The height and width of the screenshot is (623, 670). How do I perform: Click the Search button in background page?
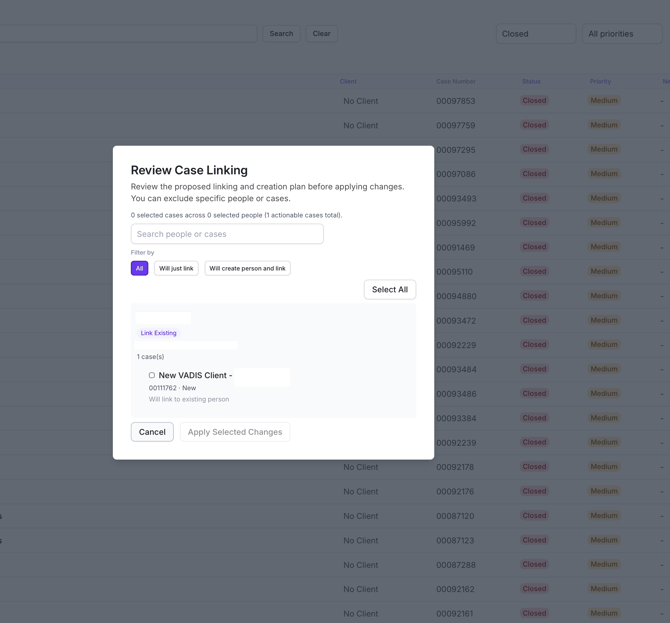point(281,33)
